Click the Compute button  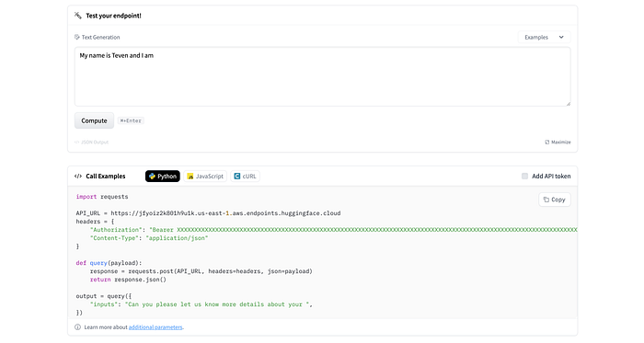coord(94,120)
